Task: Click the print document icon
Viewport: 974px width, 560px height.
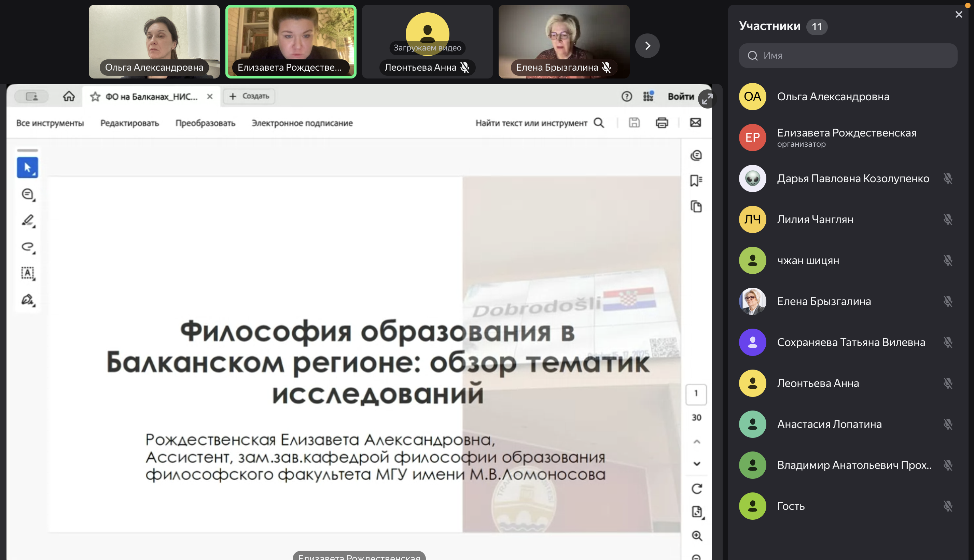Action: (x=662, y=123)
